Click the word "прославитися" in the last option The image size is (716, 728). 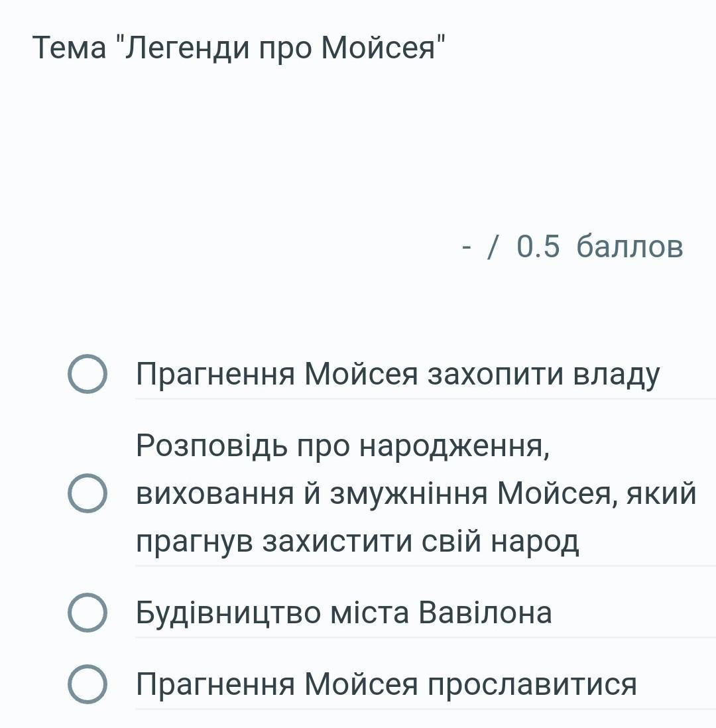[532, 685]
